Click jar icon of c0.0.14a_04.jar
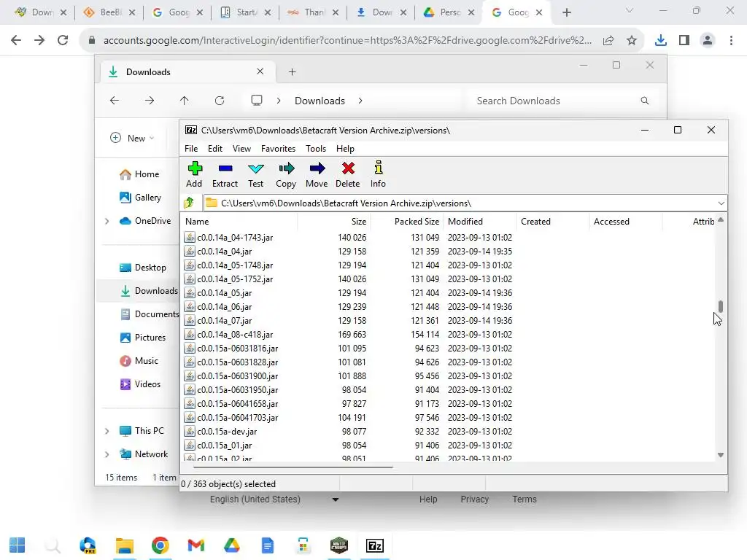Image resolution: width=747 pixels, height=560 pixels. (190, 251)
